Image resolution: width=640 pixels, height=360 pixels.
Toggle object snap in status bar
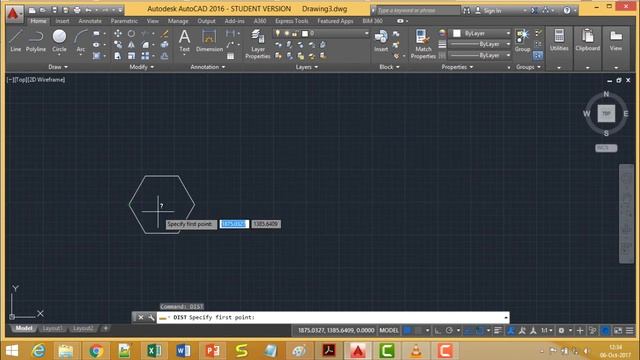[x=480, y=330]
